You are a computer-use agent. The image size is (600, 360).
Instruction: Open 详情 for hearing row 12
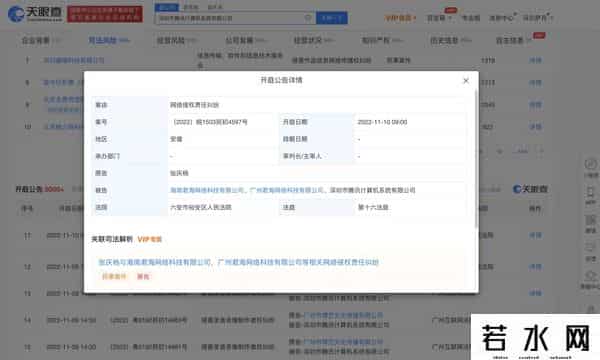point(535,267)
